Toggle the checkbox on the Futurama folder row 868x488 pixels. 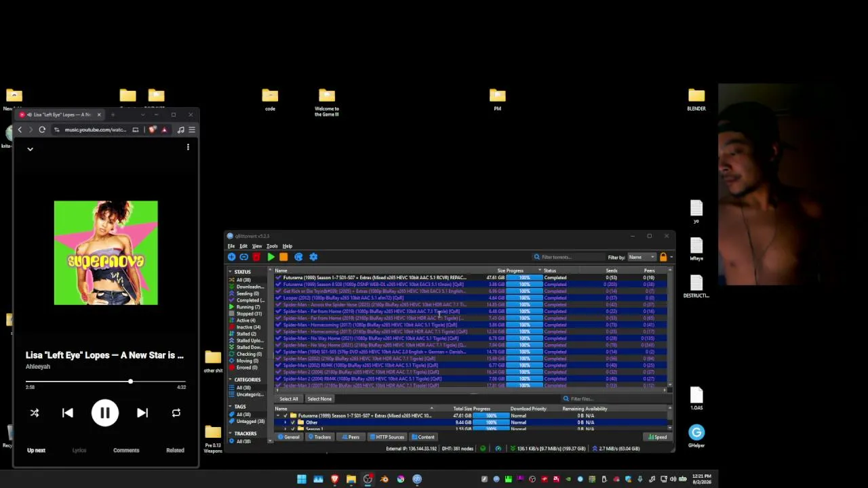[285, 415]
